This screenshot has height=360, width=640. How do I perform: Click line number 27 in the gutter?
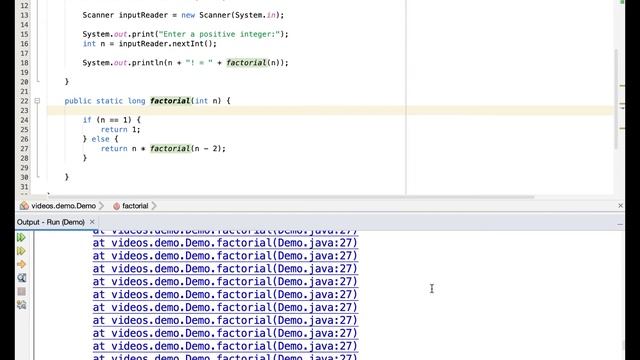[x=24, y=149]
